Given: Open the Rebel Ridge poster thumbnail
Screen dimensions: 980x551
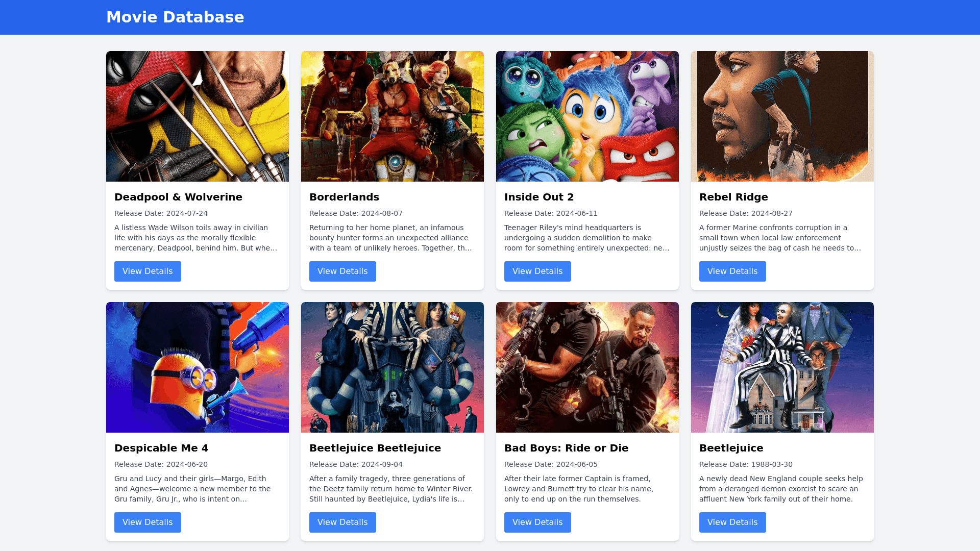Looking at the screenshot, I should [782, 116].
